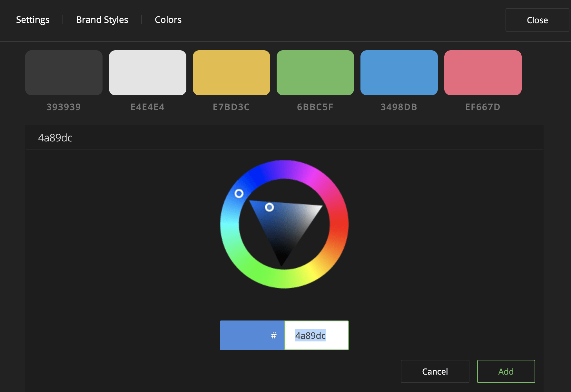Click the hex code input field
Viewport: 571px width, 392px height.
point(316,335)
